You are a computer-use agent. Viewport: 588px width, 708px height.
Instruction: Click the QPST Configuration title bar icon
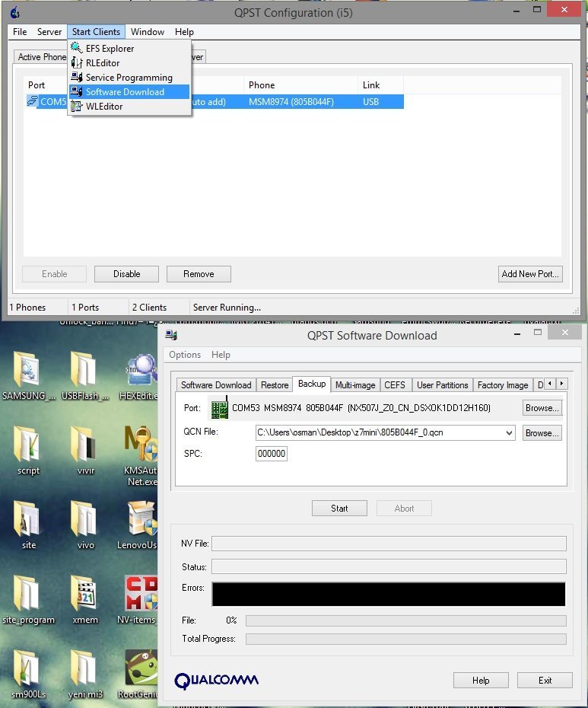pos(14,11)
